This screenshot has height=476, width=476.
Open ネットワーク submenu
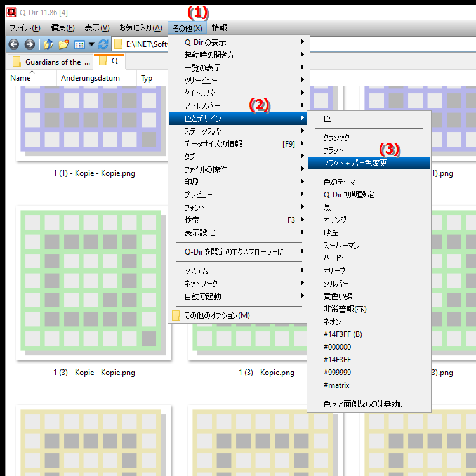(x=238, y=284)
